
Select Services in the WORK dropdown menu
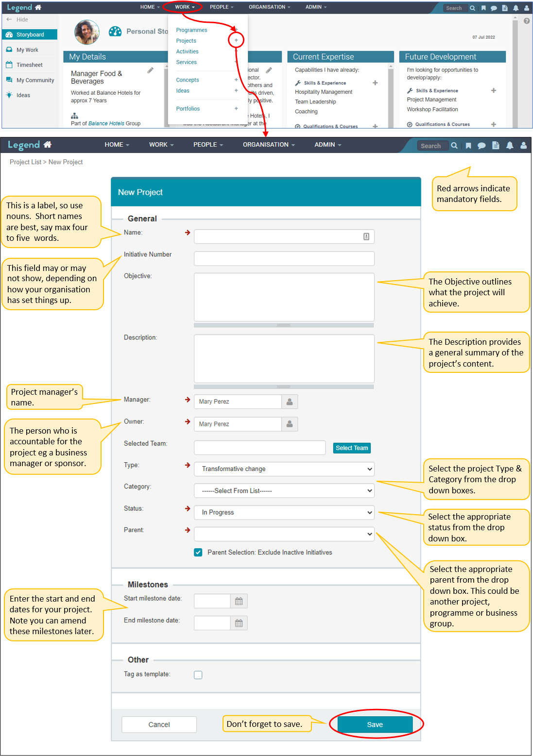click(186, 62)
